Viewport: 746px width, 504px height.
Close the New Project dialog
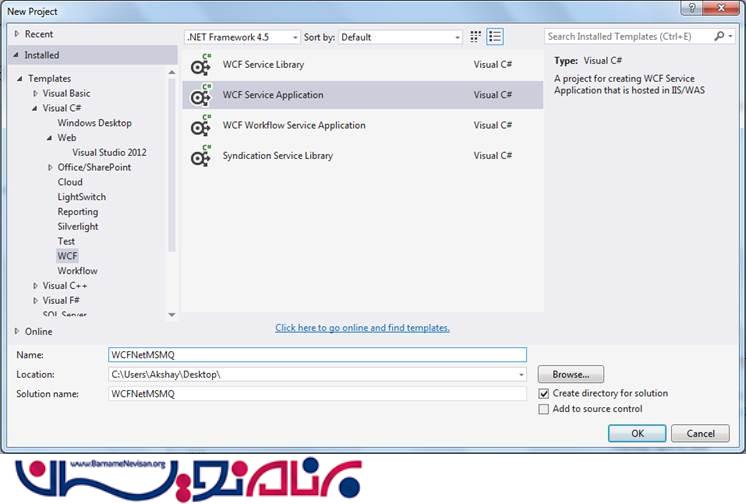[721, 8]
